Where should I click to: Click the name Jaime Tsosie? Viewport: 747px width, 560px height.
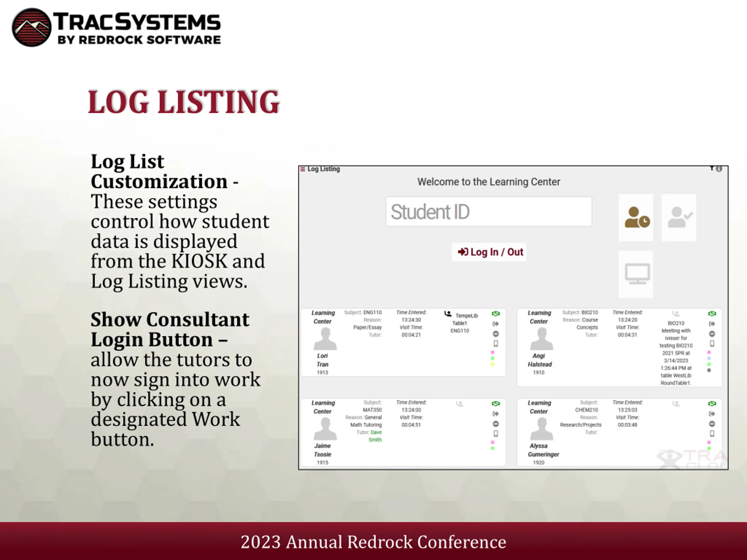click(322, 450)
